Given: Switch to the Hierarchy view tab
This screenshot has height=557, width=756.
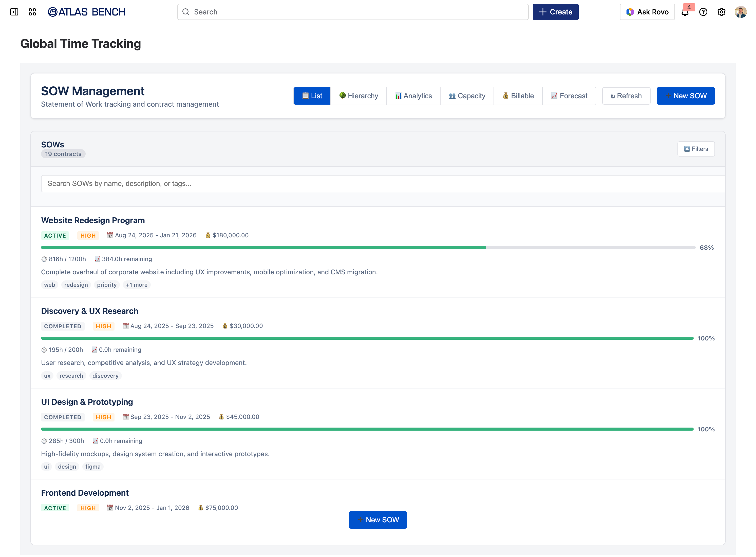Looking at the screenshot, I should point(358,96).
